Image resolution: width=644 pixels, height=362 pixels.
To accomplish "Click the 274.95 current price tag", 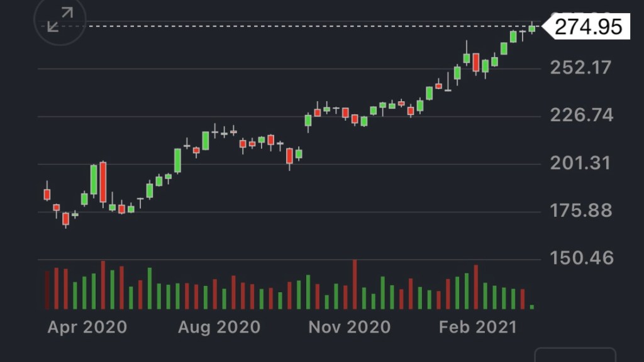I will click(588, 26).
